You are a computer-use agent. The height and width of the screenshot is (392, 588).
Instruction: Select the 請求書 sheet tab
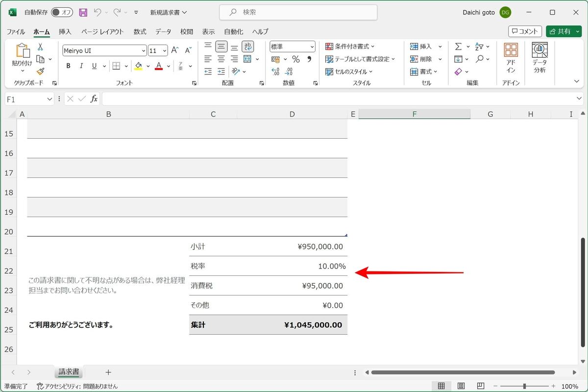tap(69, 372)
